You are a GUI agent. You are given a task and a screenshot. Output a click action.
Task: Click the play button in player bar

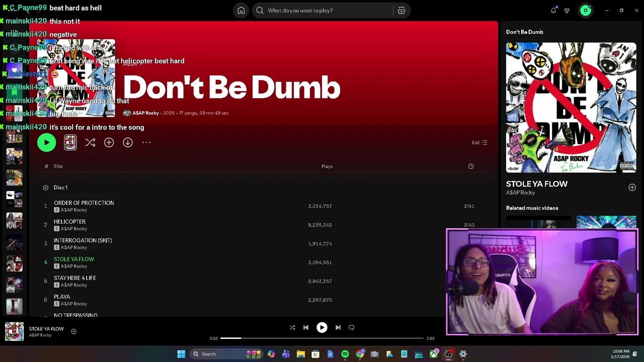point(322,327)
